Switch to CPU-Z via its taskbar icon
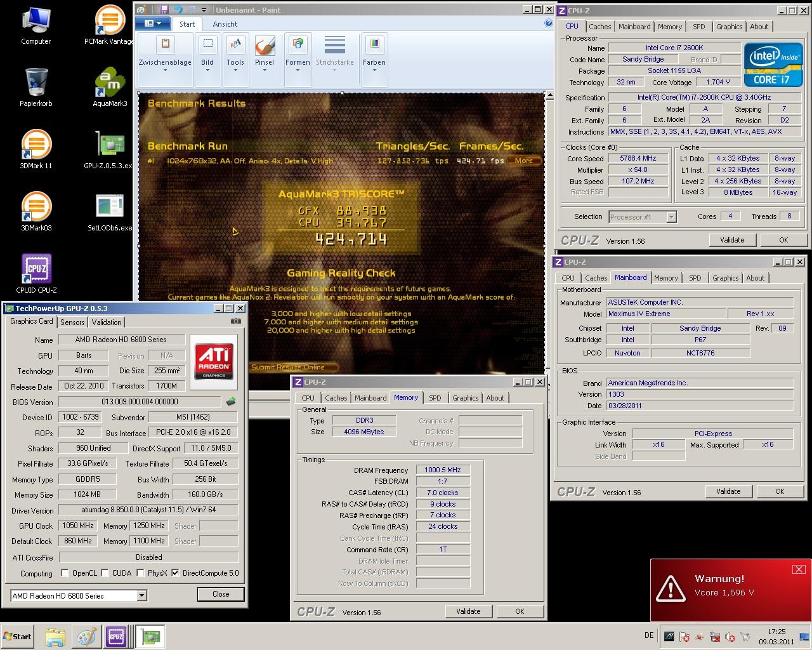 [x=117, y=637]
